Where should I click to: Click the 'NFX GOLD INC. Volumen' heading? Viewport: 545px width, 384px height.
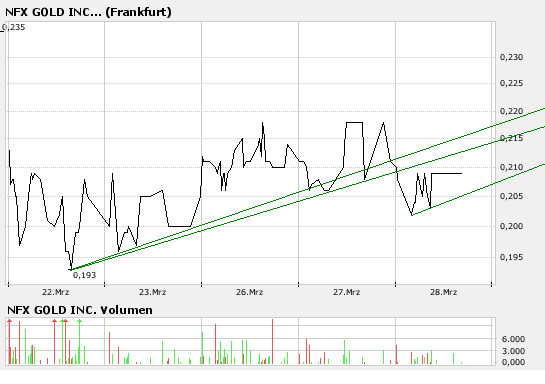point(80,310)
